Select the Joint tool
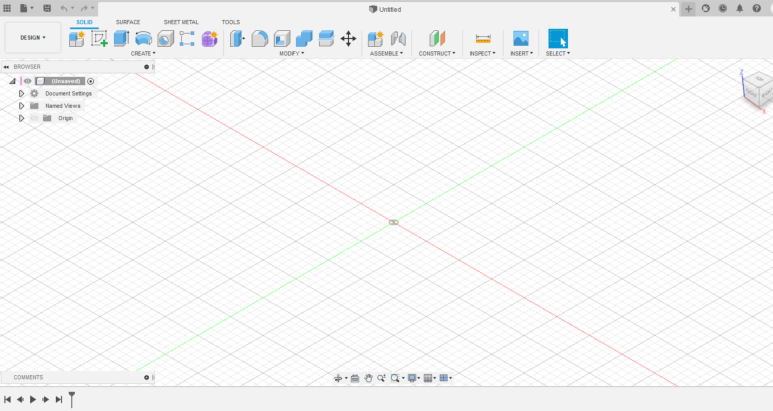This screenshot has width=773, height=411. click(x=398, y=39)
